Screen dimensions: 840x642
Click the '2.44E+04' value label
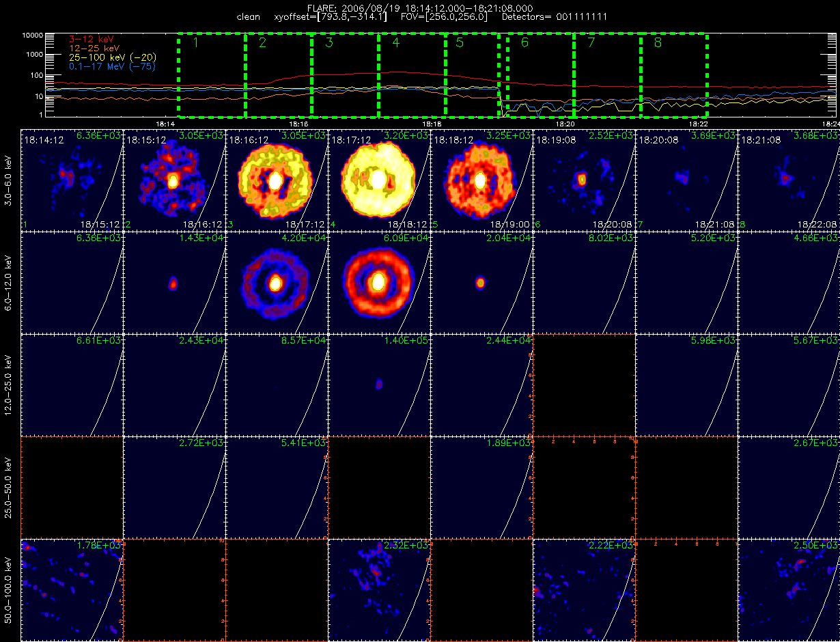pyautogui.click(x=510, y=341)
